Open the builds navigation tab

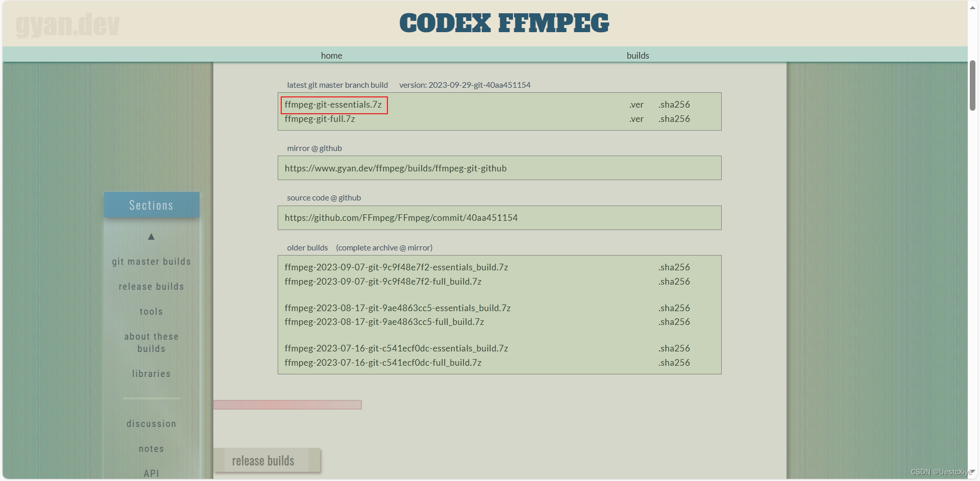point(638,56)
